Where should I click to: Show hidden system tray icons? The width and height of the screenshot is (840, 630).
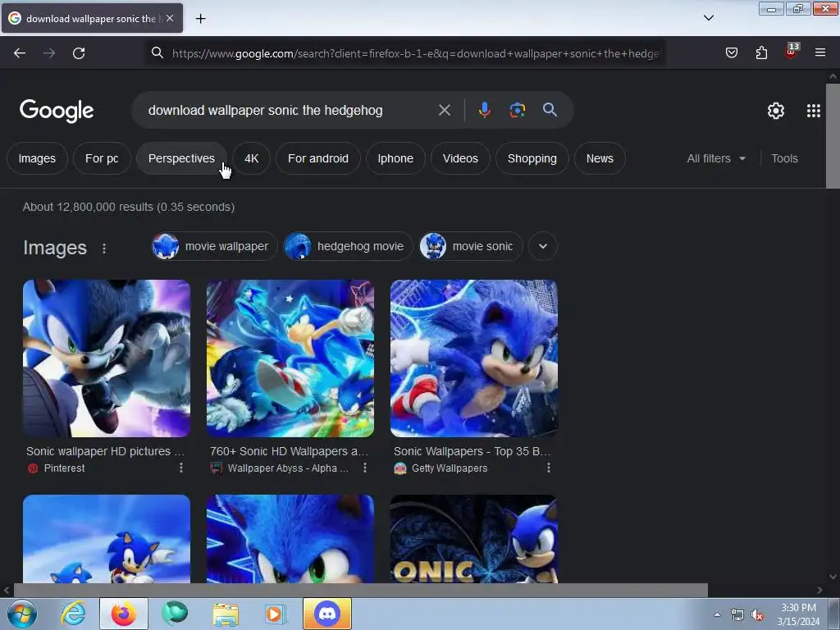point(717,614)
